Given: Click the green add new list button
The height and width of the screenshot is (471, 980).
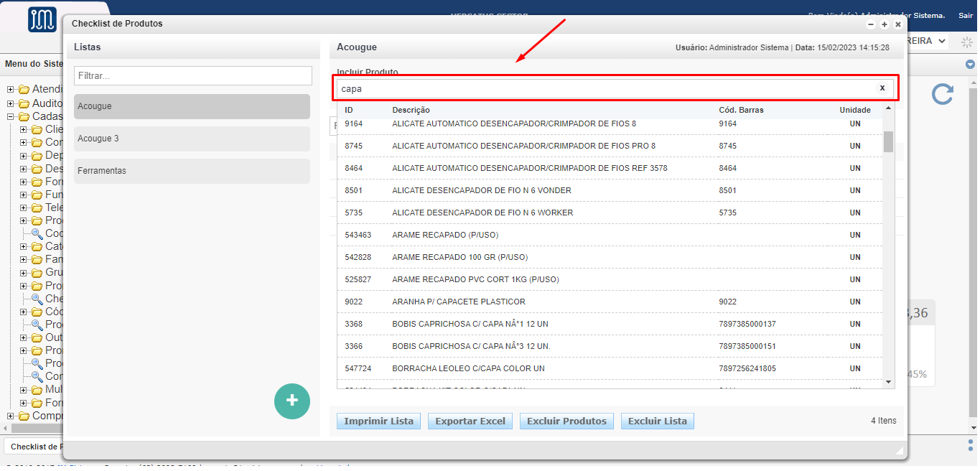Looking at the screenshot, I should (291, 401).
